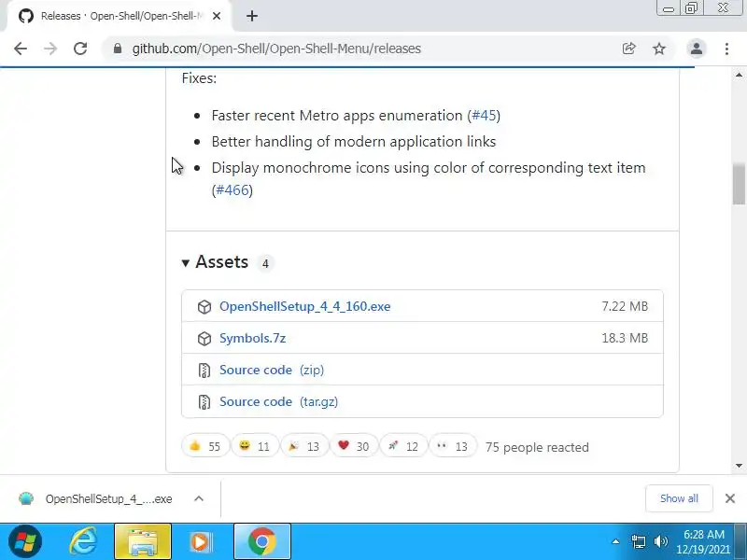Download Source code (tar.gz)
747x560 pixels.
tap(278, 402)
